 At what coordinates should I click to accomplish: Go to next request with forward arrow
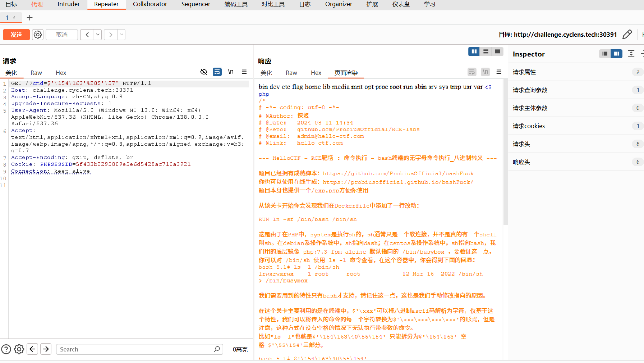(111, 35)
